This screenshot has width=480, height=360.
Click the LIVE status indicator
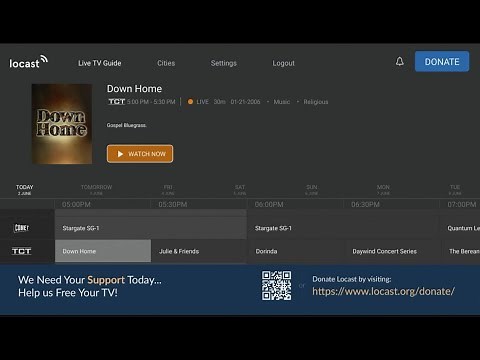click(x=198, y=102)
